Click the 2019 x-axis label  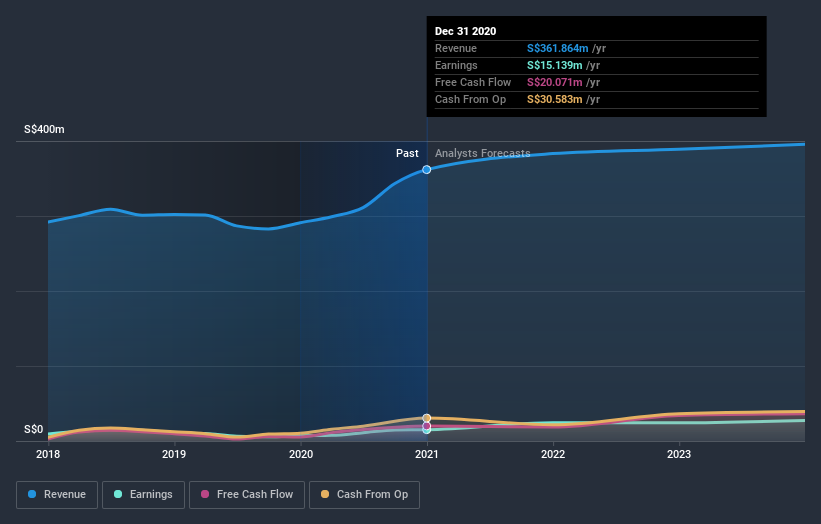[174, 454]
